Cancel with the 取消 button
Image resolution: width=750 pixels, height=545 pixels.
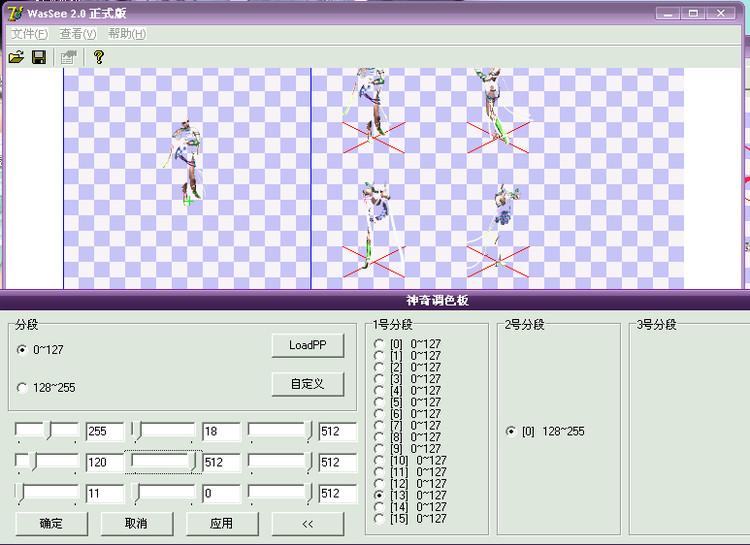[x=137, y=524]
